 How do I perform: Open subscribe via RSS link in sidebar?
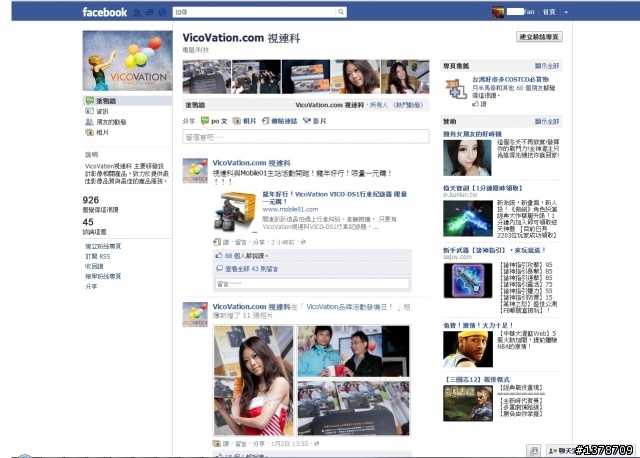[x=98, y=256]
